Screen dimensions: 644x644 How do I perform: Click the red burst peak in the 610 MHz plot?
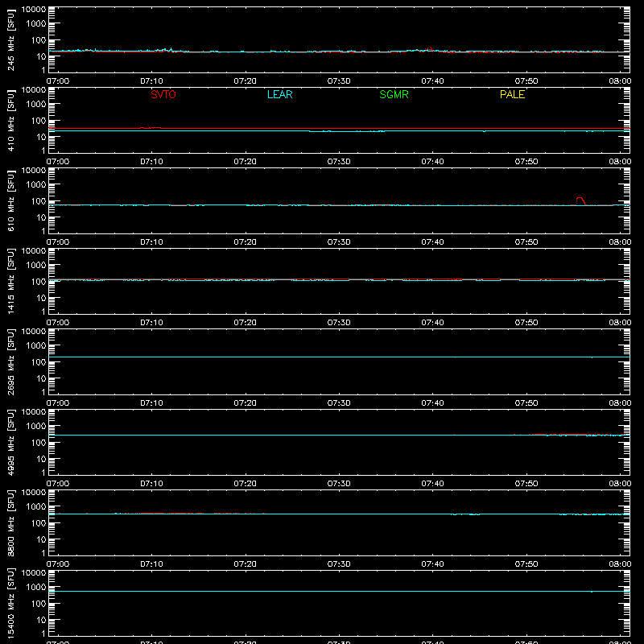pos(580,199)
